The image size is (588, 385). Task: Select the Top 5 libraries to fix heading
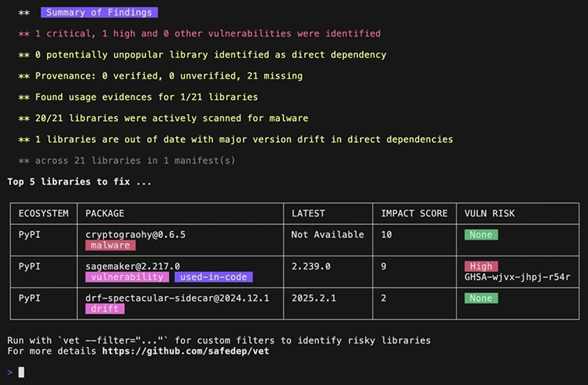pos(79,181)
